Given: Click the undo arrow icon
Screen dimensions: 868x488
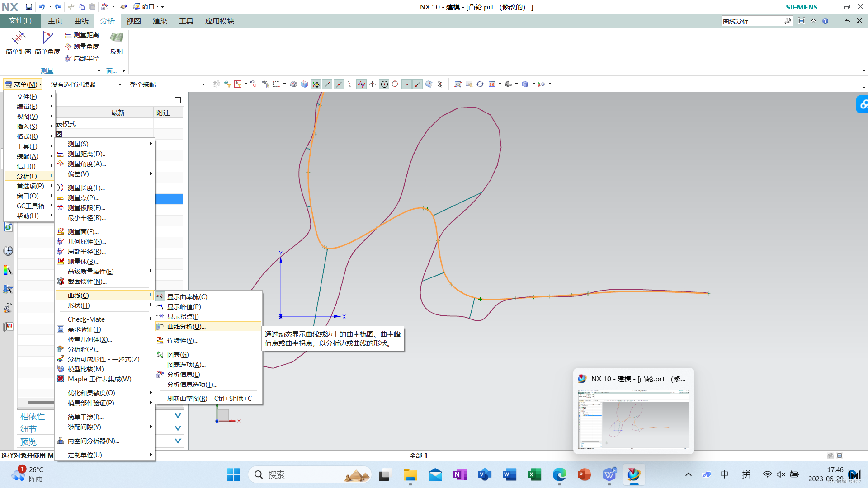Looking at the screenshot, I should (x=42, y=7).
